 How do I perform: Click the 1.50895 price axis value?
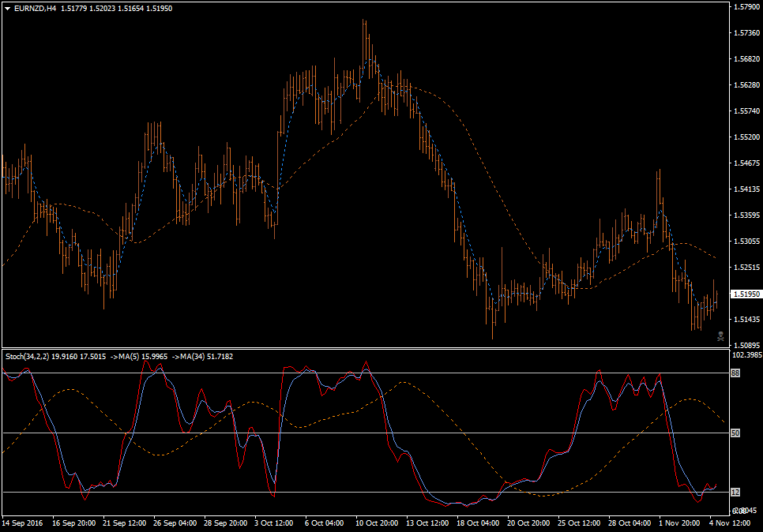(x=746, y=346)
